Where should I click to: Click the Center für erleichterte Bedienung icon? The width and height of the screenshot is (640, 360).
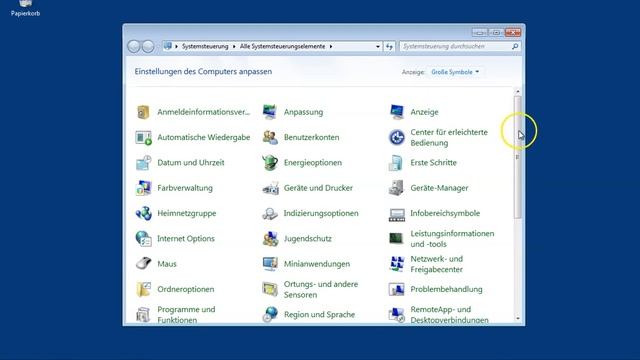(x=396, y=137)
